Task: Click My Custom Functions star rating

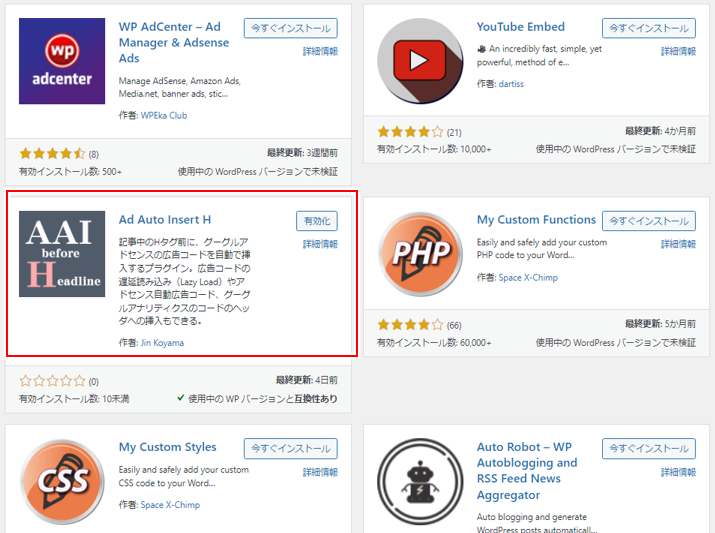Action: pos(410,325)
